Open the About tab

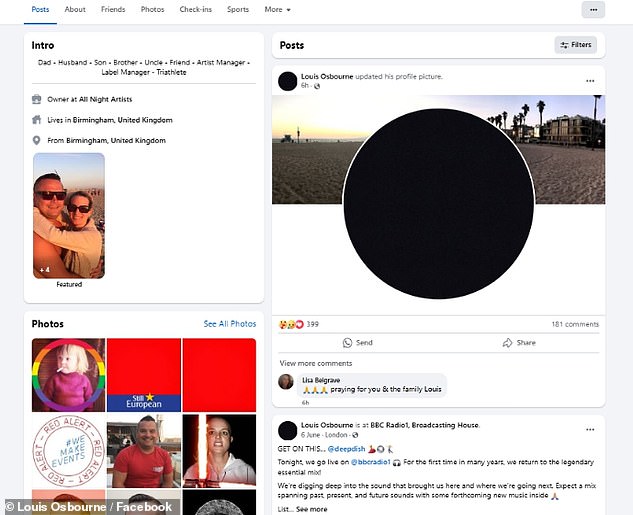coord(75,9)
